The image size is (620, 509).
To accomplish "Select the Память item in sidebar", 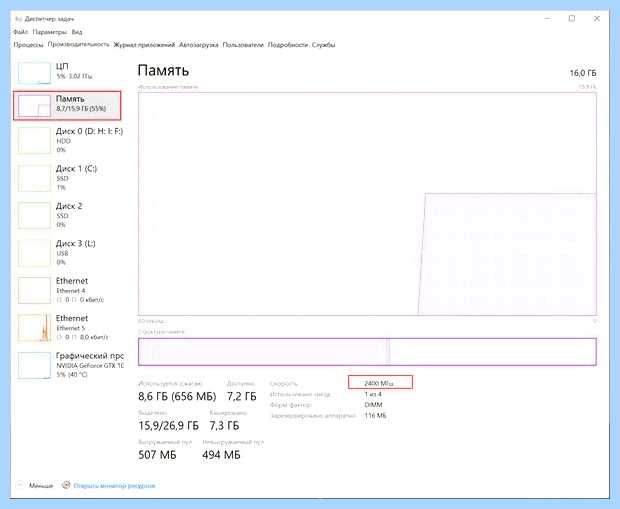I will (x=67, y=105).
